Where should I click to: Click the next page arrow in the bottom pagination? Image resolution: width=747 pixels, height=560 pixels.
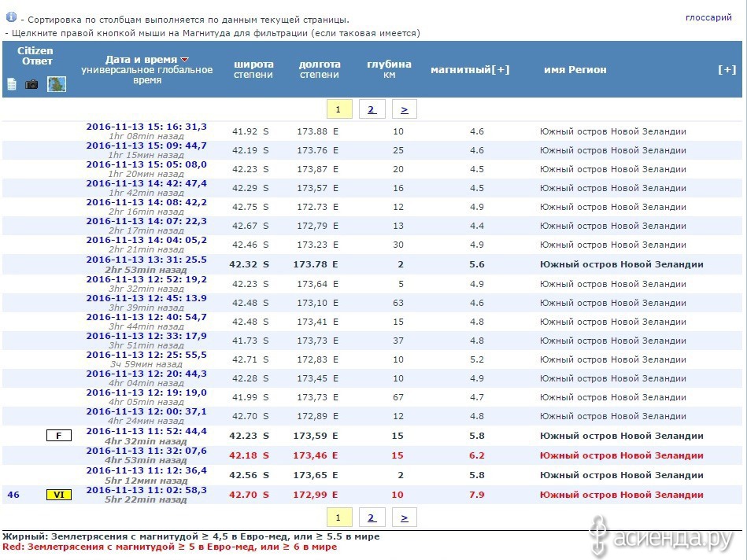[404, 517]
